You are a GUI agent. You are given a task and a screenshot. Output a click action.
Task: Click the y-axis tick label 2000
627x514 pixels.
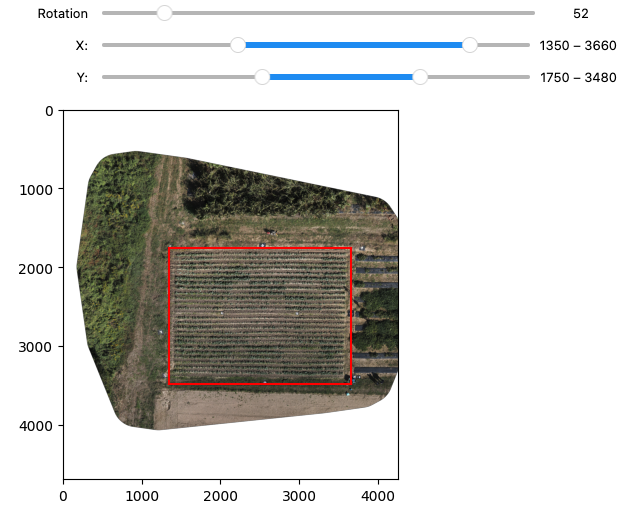36,269
